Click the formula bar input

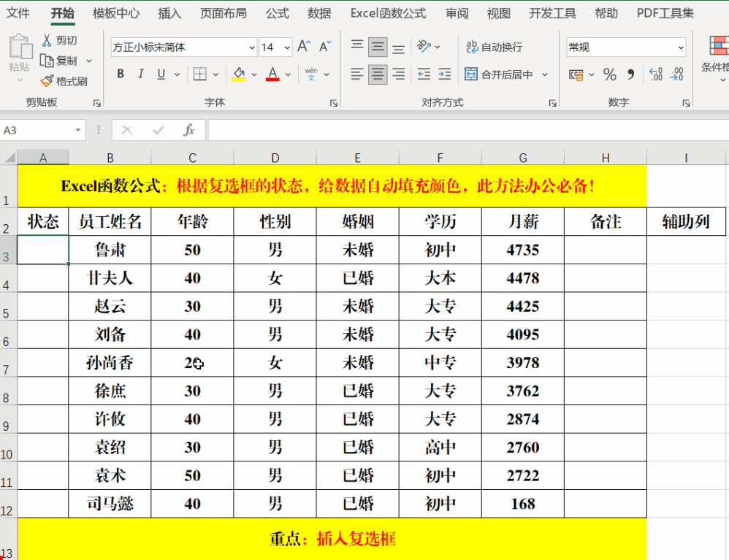(468, 130)
